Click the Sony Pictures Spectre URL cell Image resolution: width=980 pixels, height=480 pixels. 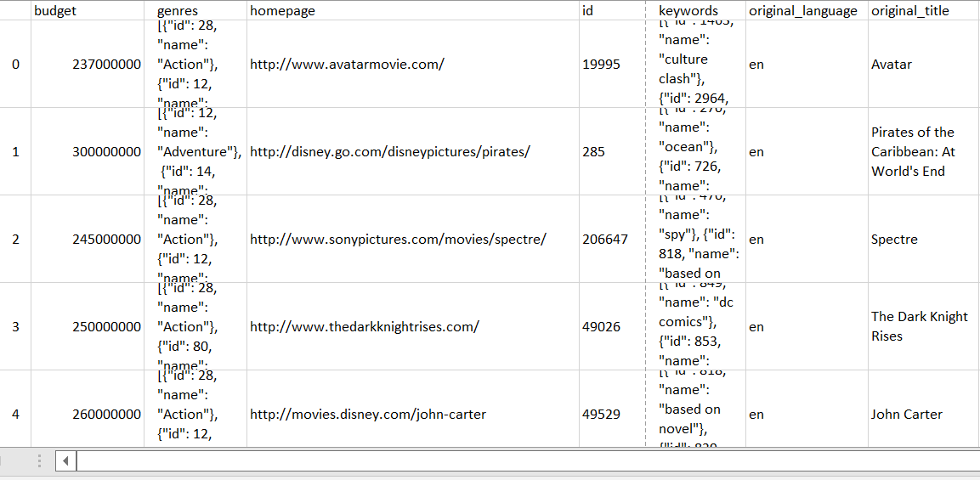coord(398,240)
